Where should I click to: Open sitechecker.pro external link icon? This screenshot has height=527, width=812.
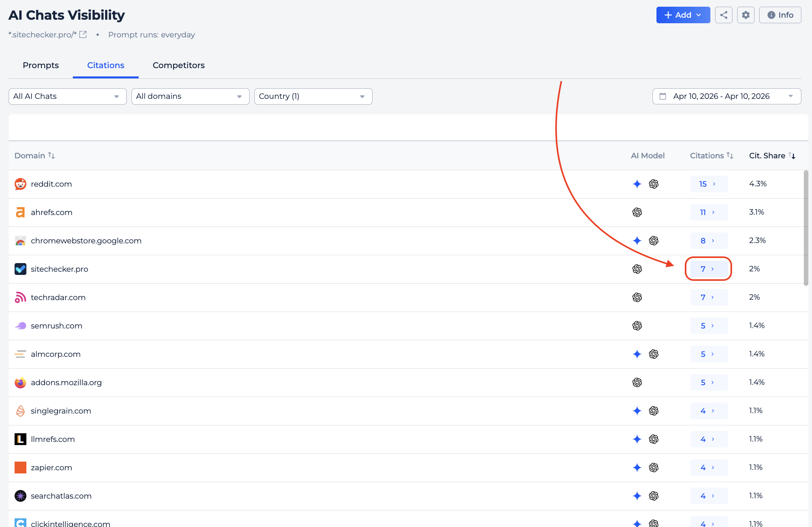(x=83, y=35)
